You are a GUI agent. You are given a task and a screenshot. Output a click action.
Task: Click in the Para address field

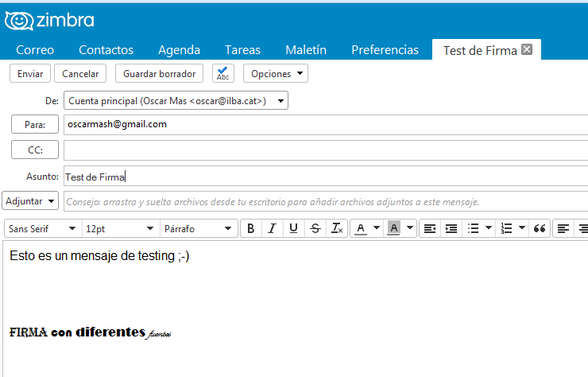coord(326,125)
